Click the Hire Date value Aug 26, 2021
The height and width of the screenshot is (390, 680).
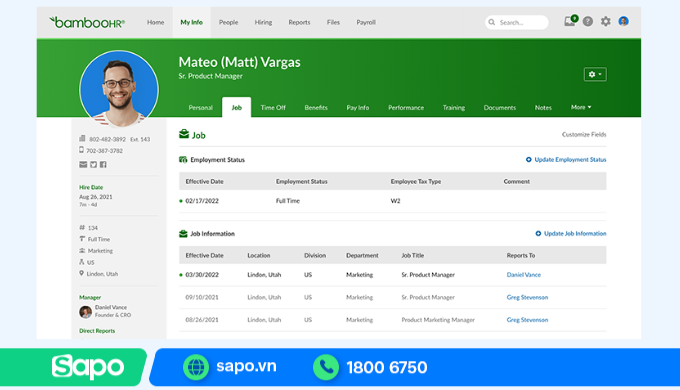click(95, 197)
